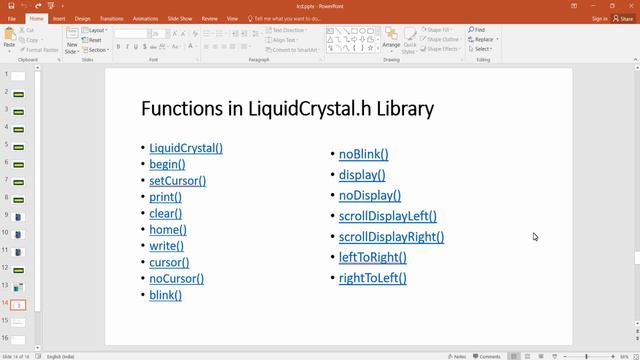Click the Tell me what you want search box

[x=284, y=19]
